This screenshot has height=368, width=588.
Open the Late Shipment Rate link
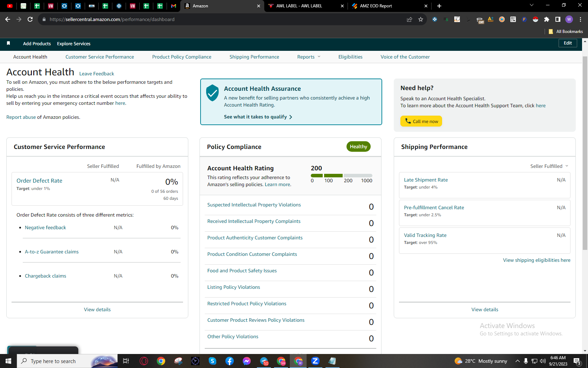pos(426,180)
